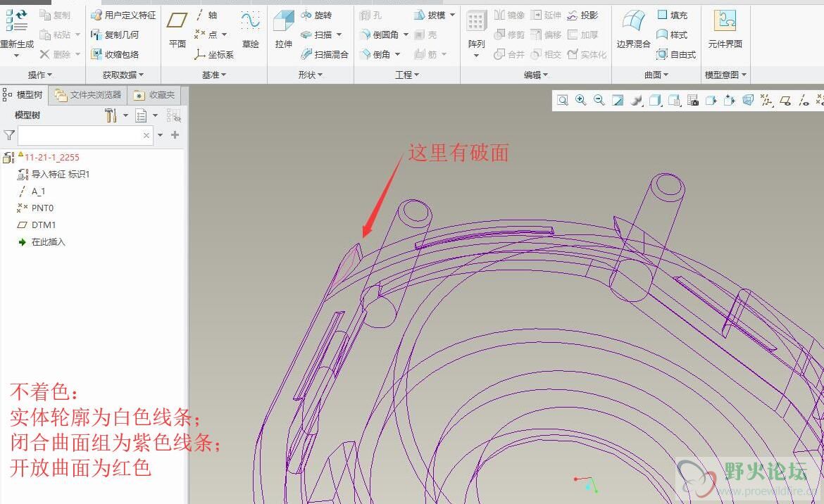Image resolution: width=824 pixels, height=504 pixels.
Task: Expand the 编辑 (Editing) group dropdown
Action: click(x=536, y=75)
